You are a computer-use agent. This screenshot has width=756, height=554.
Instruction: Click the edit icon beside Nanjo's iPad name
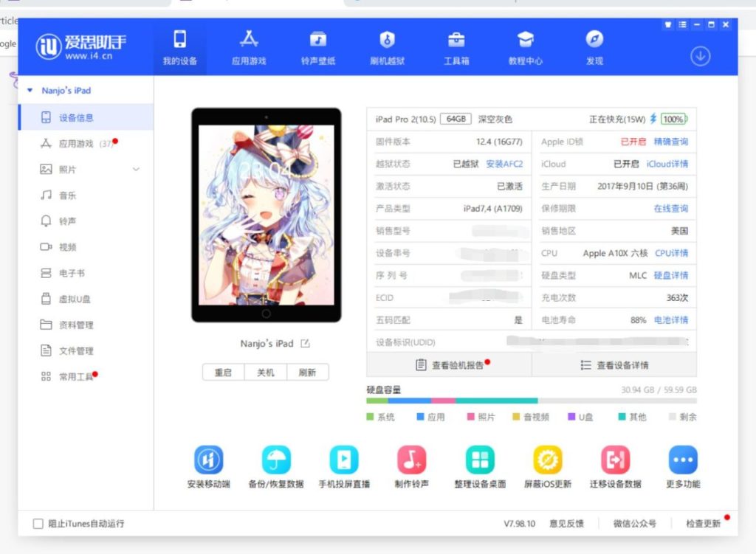pyautogui.click(x=305, y=344)
